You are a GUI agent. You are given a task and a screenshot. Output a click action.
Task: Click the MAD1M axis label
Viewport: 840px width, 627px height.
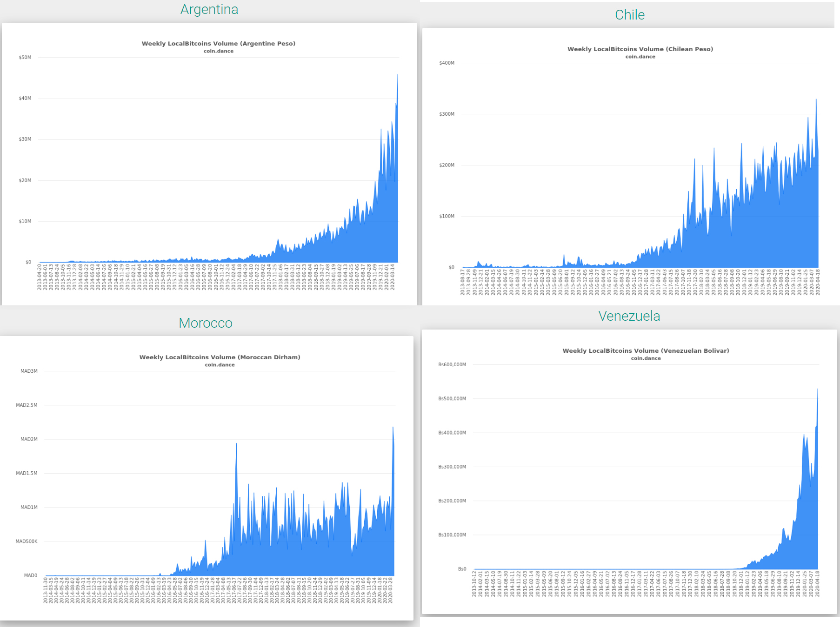[x=29, y=508]
